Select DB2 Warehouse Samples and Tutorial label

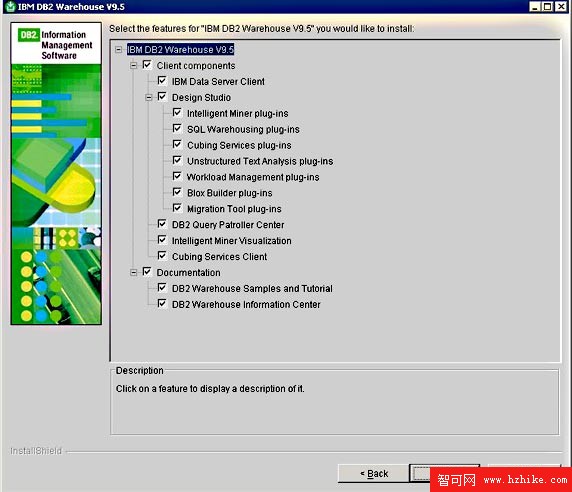252,289
